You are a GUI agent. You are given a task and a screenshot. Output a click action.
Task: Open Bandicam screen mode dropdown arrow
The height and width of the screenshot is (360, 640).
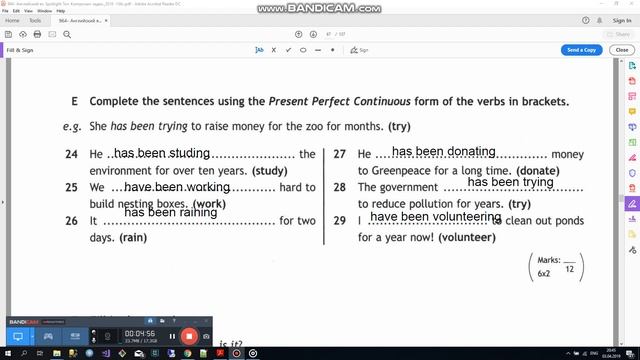pos(32,337)
